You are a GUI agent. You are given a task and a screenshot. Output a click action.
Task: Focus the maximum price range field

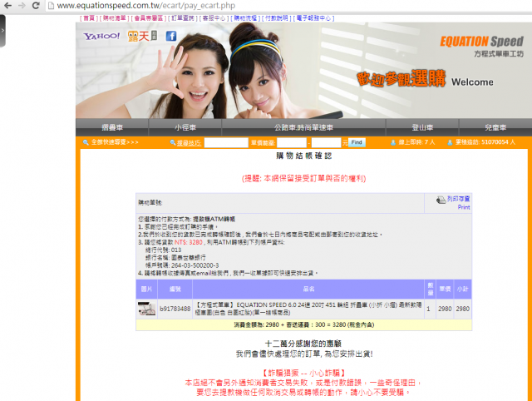point(327,142)
